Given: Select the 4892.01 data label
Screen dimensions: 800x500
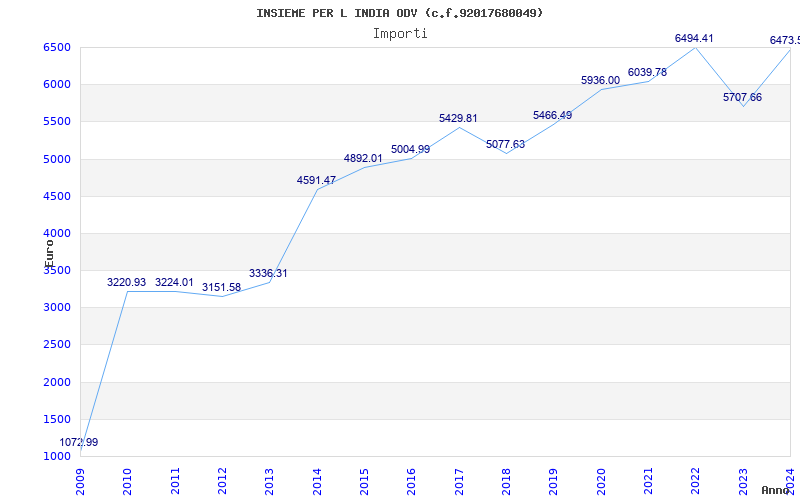Looking at the screenshot, I should point(363,158).
